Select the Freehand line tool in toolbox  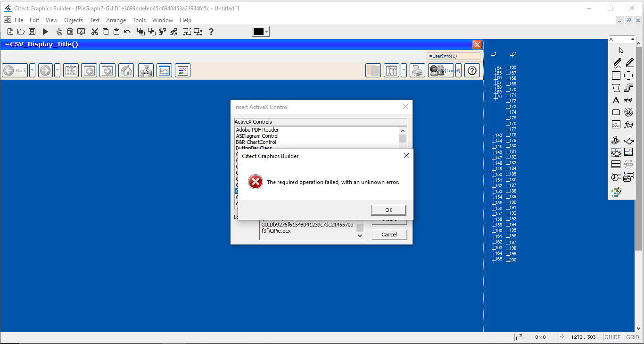(617, 63)
